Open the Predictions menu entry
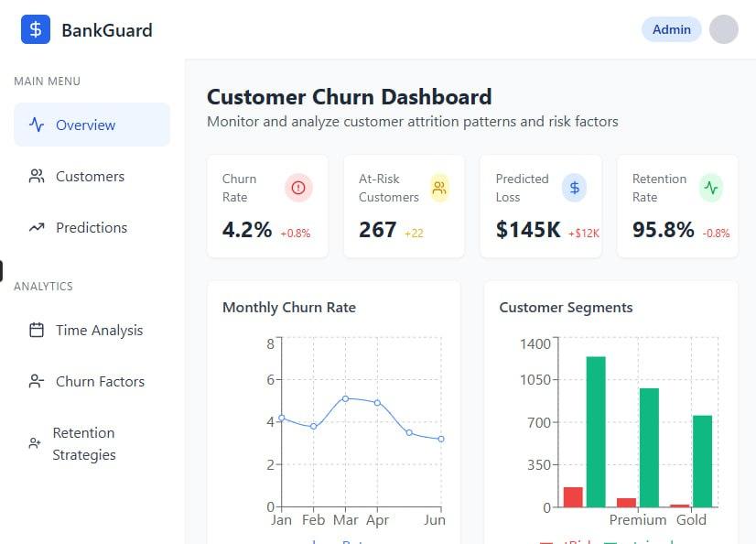756x544 pixels. coord(92,227)
